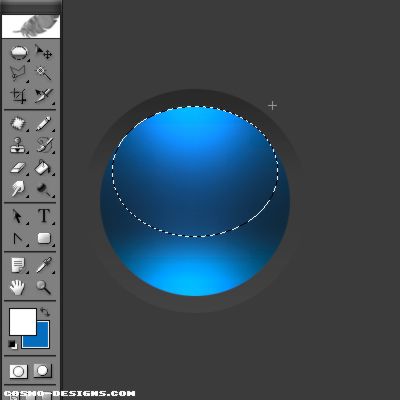Select the Hand tool

18,287
